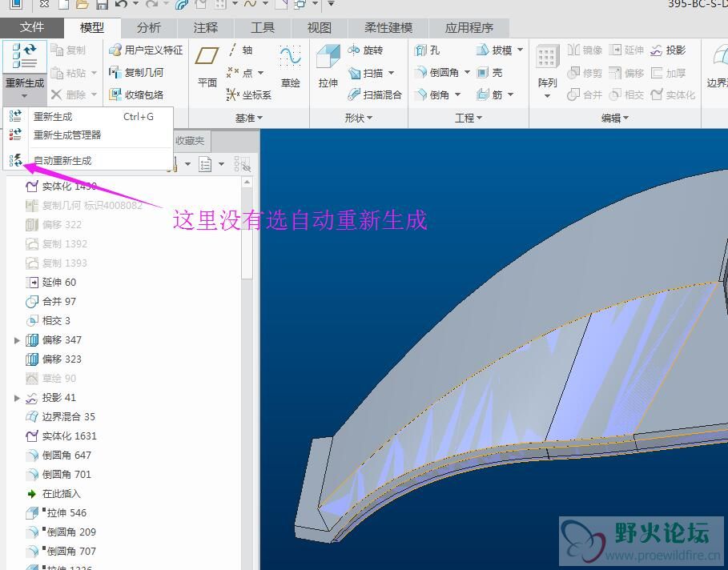Switch to the 注释 annotate tab
The width and height of the screenshot is (728, 570).
click(206, 28)
